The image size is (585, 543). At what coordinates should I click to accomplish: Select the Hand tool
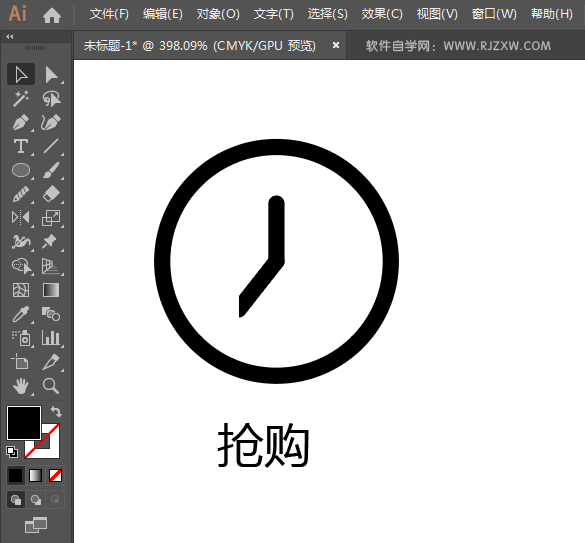point(21,386)
